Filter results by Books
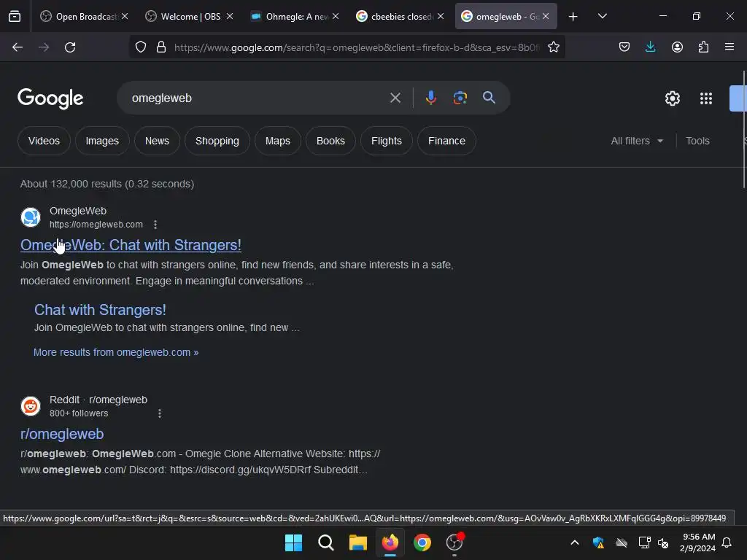The image size is (747, 560). [x=330, y=141]
